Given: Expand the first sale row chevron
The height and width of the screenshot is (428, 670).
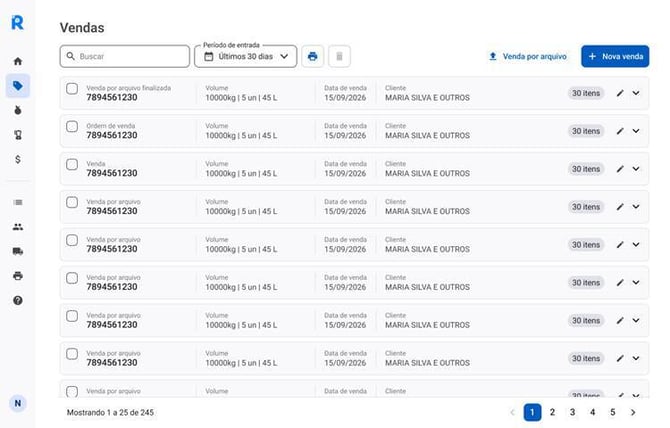Looking at the screenshot, I should (x=636, y=93).
